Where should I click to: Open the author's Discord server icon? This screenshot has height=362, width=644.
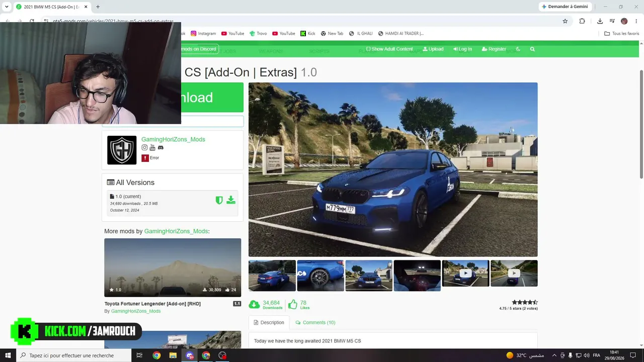tap(160, 148)
